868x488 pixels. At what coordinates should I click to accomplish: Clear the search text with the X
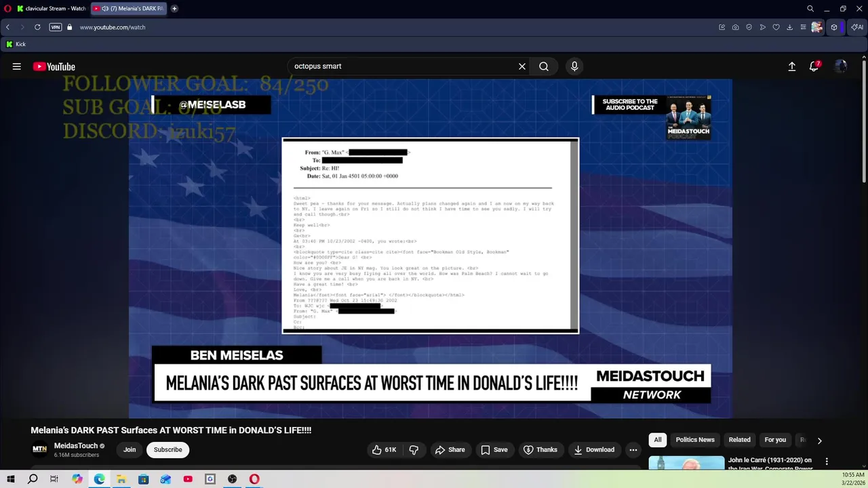pos(522,66)
